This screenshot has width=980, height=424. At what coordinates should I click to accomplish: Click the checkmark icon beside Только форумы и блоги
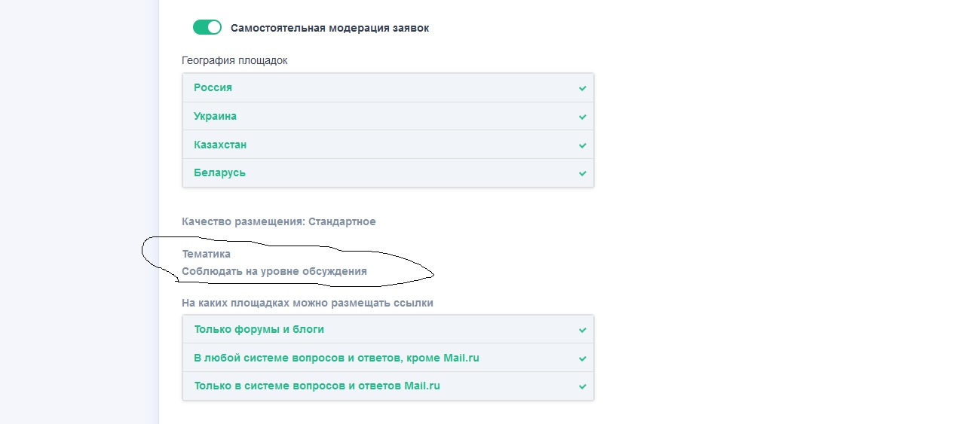582,330
